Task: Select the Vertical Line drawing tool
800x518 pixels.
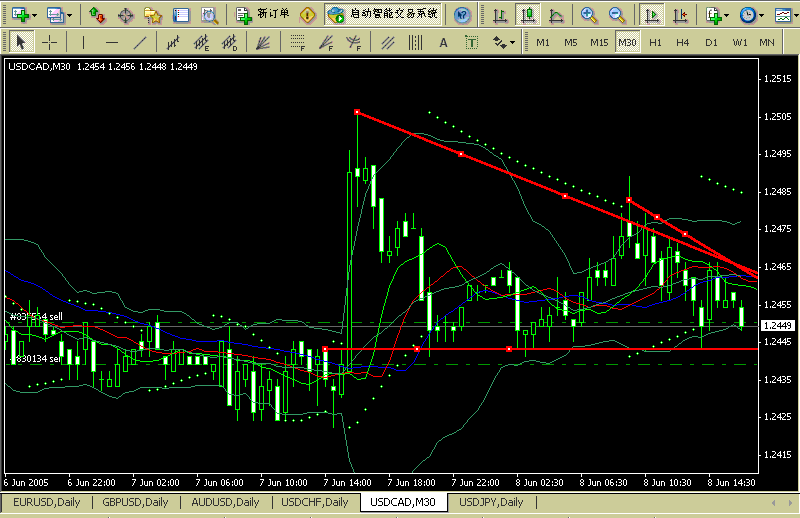Action: 83,42
